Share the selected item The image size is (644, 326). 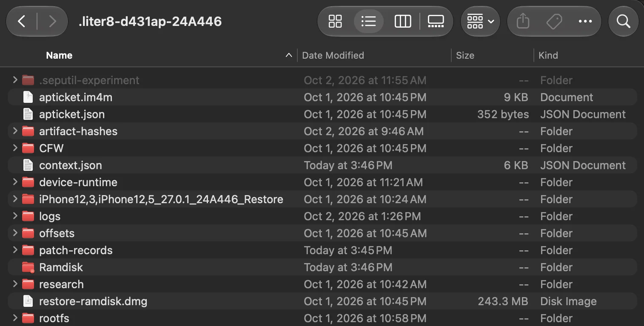[x=523, y=21]
